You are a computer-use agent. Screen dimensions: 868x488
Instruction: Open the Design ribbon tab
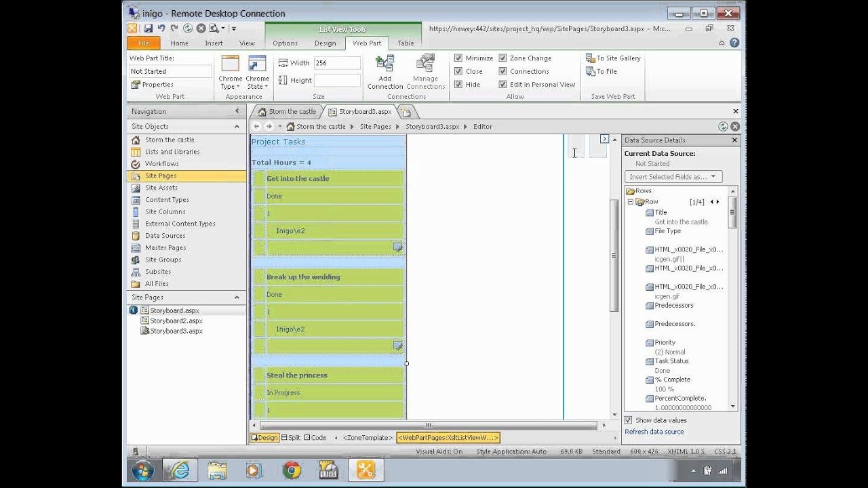point(325,43)
